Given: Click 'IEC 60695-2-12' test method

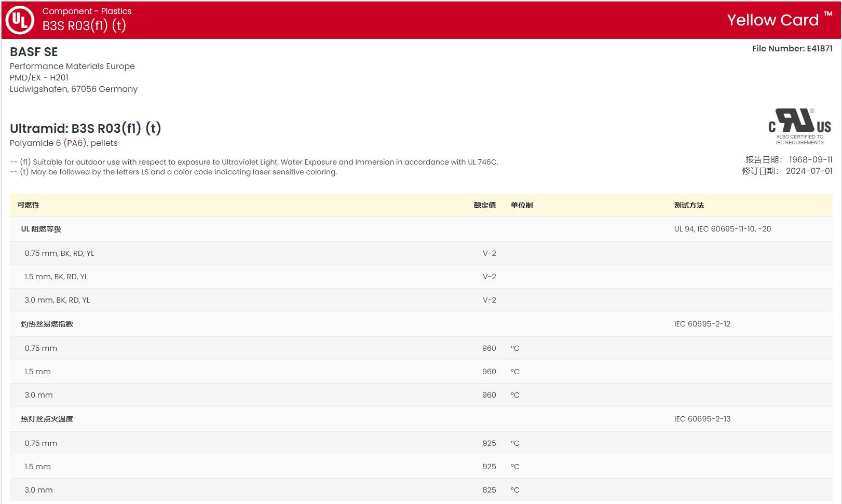Looking at the screenshot, I should point(702,324).
